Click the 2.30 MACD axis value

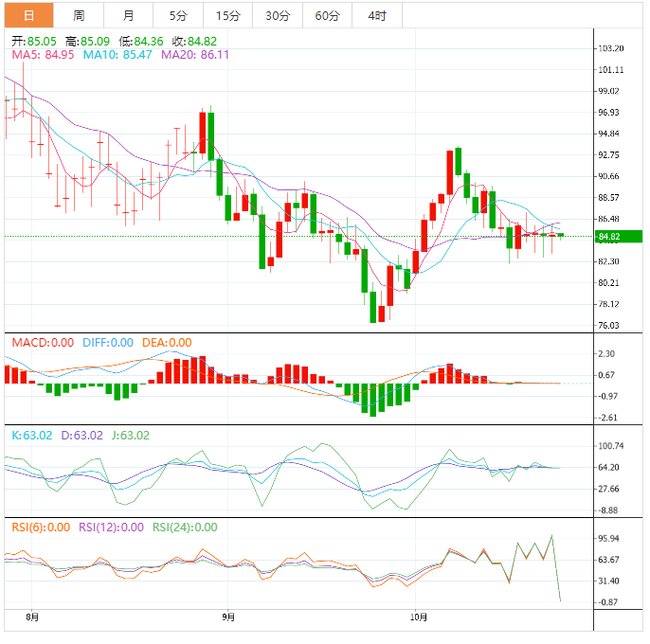click(x=606, y=354)
